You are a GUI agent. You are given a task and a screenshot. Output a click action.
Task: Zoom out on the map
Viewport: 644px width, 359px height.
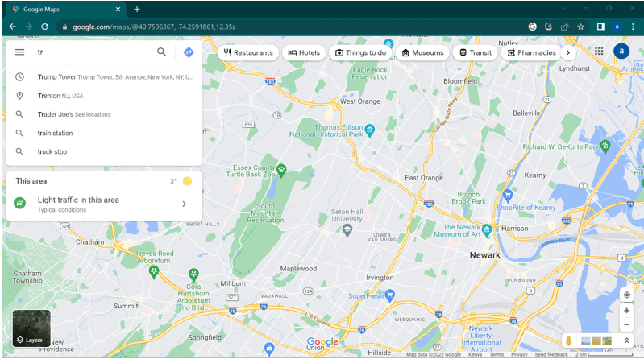pyautogui.click(x=626, y=324)
